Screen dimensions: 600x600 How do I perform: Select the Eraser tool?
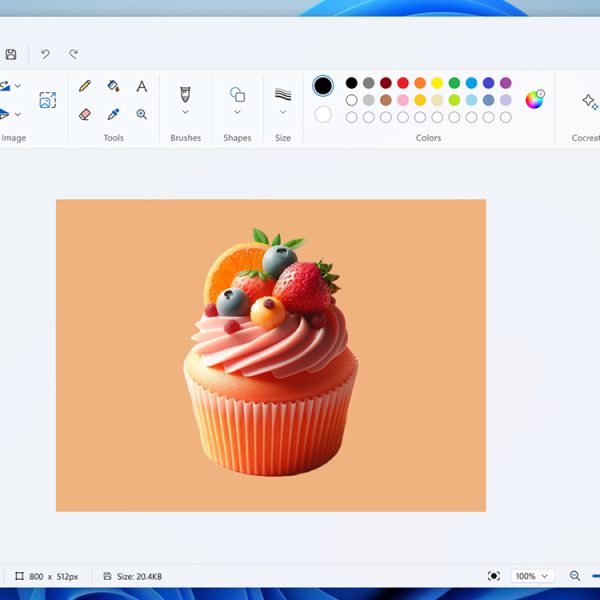coord(85,114)
